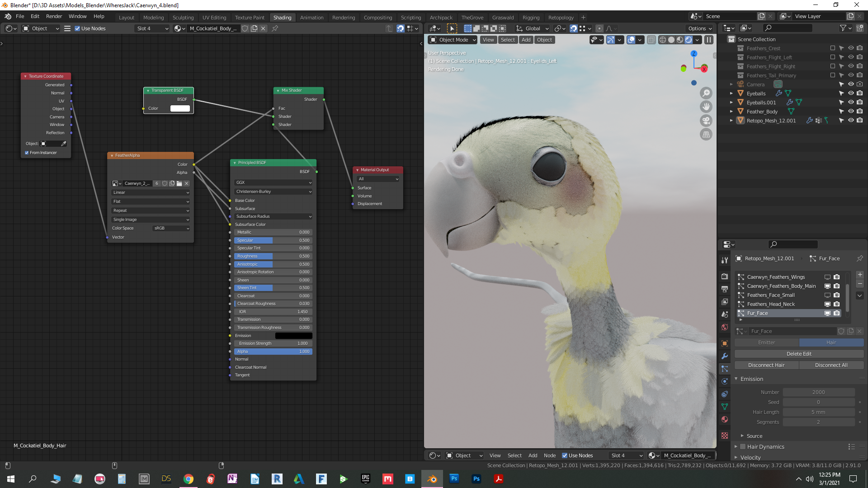Switch perspective/orthographic grid gizmo icon

coord(706,135)
